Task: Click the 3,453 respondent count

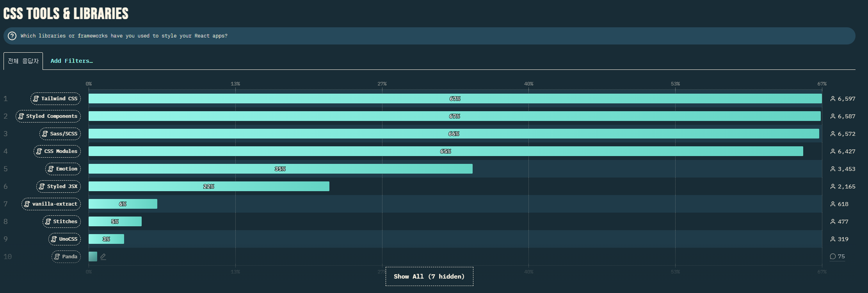Action: coord(847,169)
